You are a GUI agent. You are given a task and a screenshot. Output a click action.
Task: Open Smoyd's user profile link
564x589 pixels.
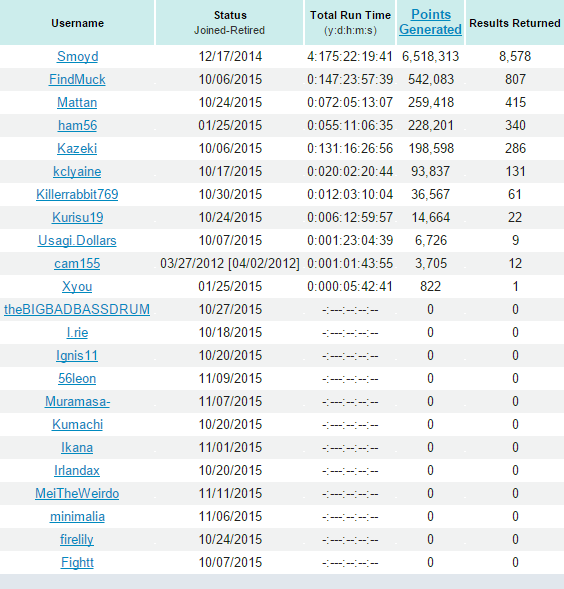[77, 57]
